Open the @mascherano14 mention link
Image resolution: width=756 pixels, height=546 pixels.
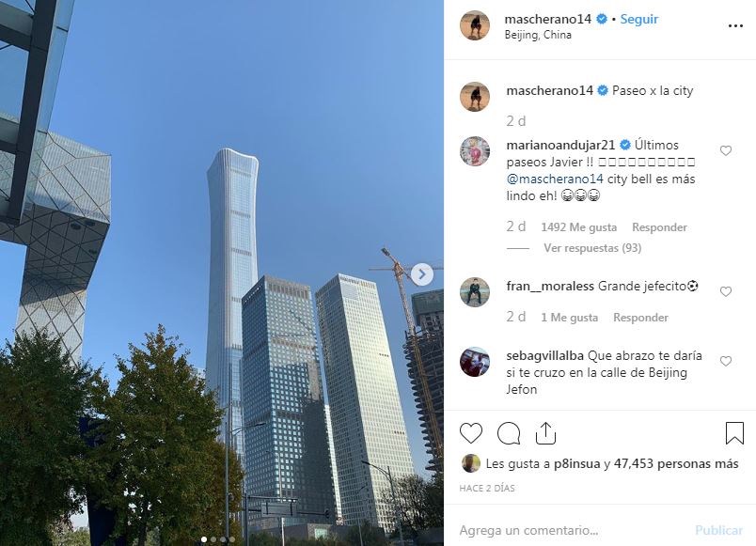coord(555,179)
